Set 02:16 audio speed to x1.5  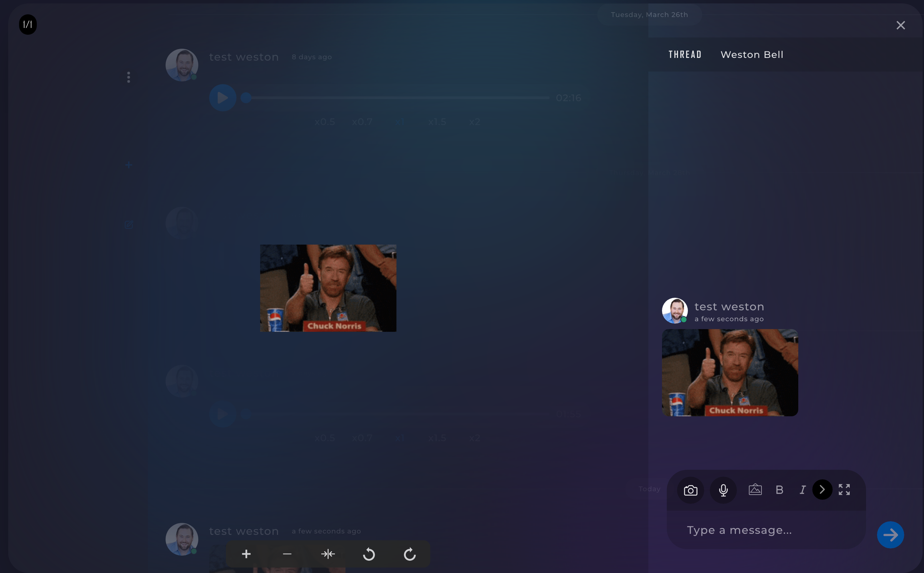tap(437, 122)
